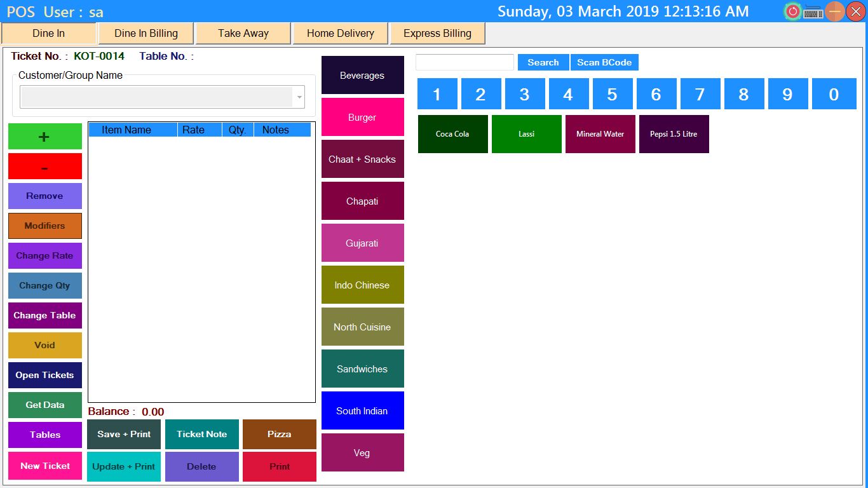The image size is (868, 488).
Task: Select the Express Billing tab
Action: [x=437, y=34]
